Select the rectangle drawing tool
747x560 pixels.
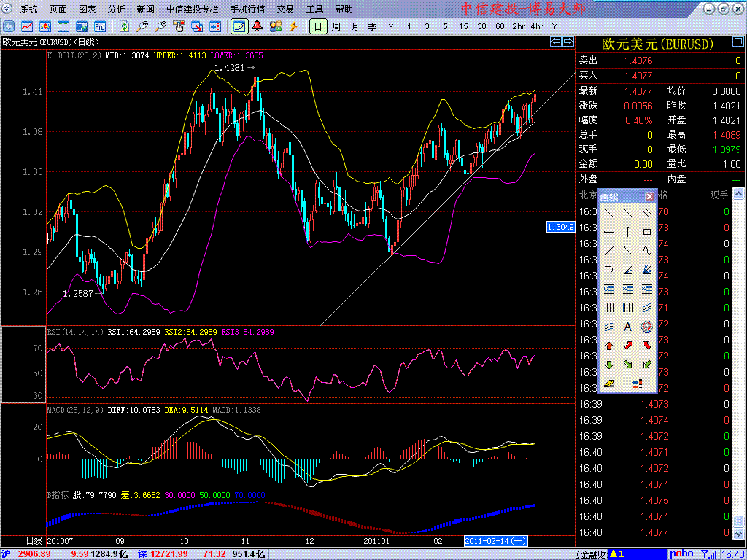(x=646, y=232)
